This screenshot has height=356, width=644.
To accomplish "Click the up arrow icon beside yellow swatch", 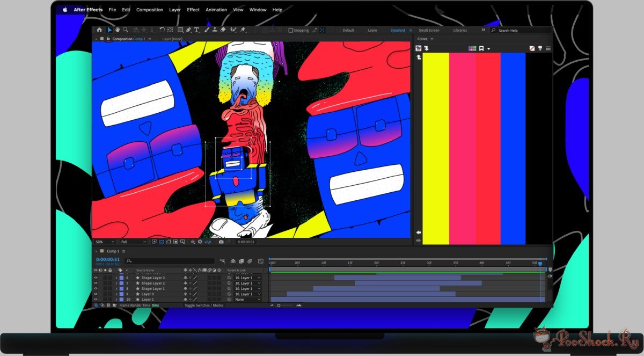I will (419, 57).
